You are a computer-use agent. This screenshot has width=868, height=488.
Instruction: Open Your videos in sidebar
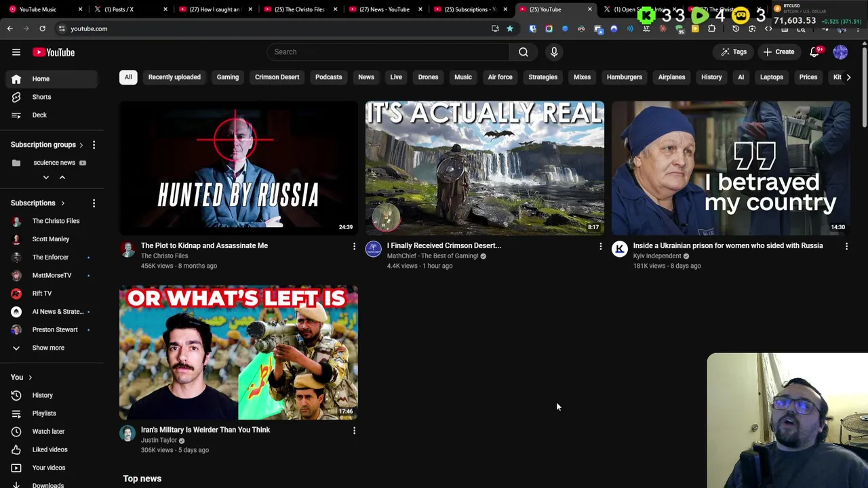[52, 468]
